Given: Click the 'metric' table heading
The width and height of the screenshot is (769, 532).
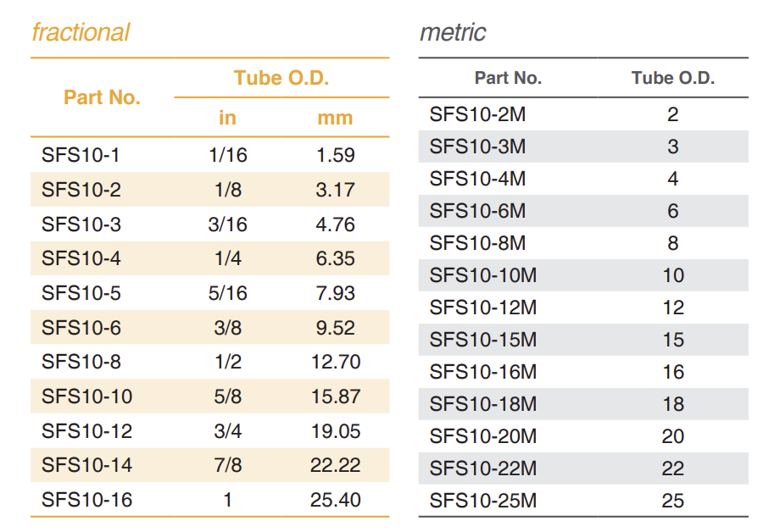Looking at the screenshot, I should click(453, 33).
